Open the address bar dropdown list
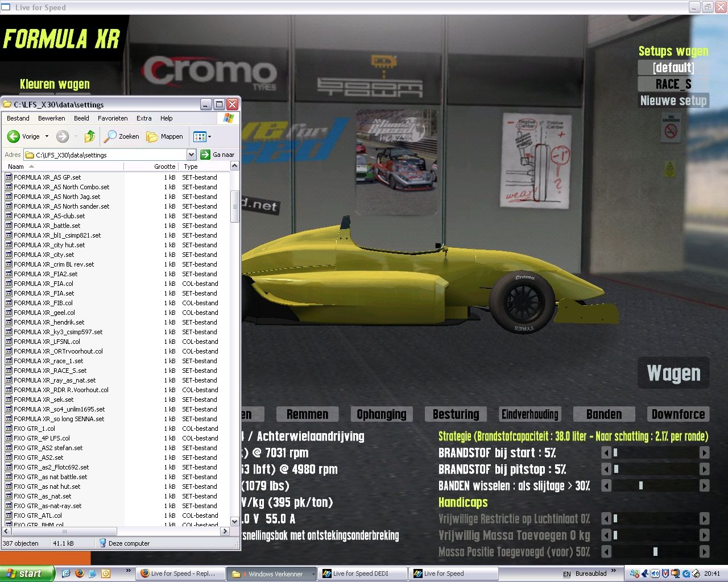The height and width of the screenshot is (582, 728). click(x=191, y=155)
